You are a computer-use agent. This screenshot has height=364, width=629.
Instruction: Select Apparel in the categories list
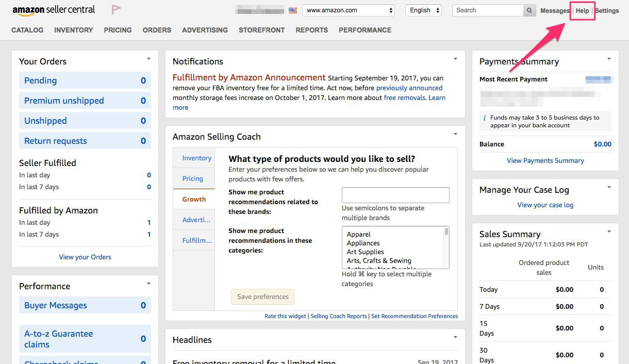tap(359, 234)
